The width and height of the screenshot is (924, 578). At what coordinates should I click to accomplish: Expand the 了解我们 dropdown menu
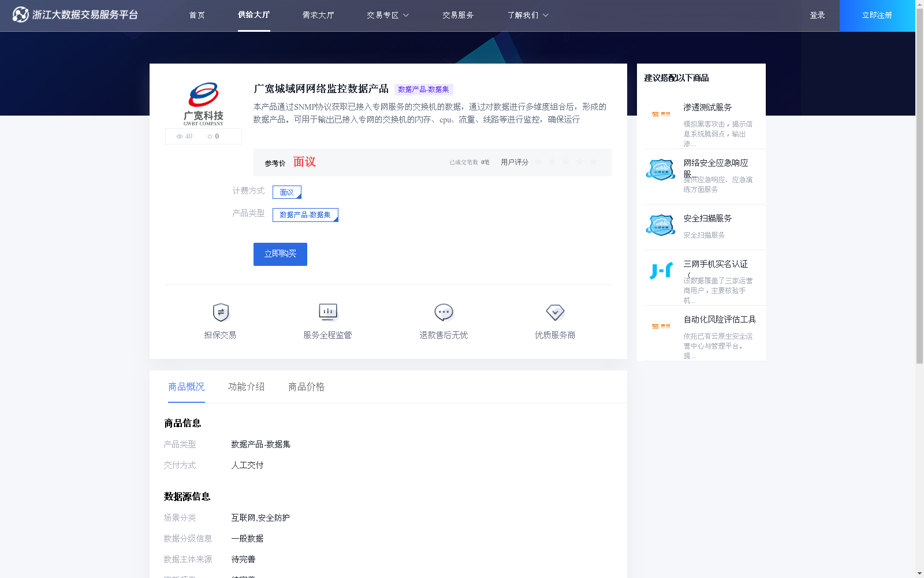click(528, 15)
